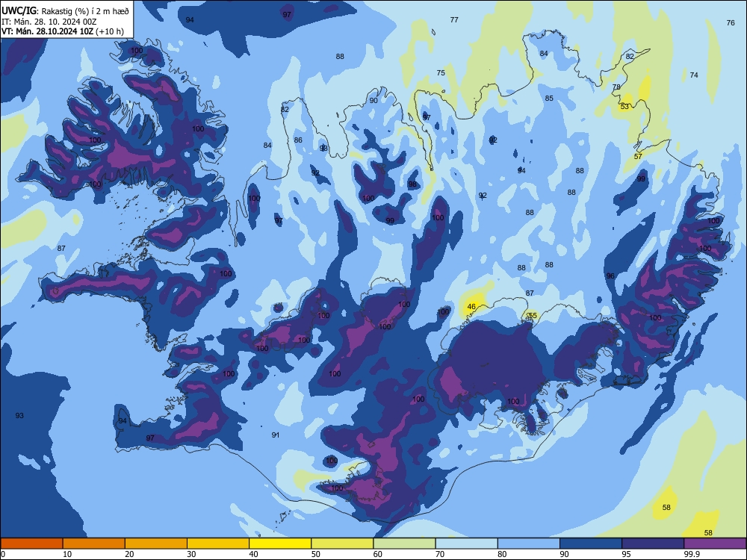Click the value 76 in the top-right corner
747x560 pixels.
pos(731,23)
